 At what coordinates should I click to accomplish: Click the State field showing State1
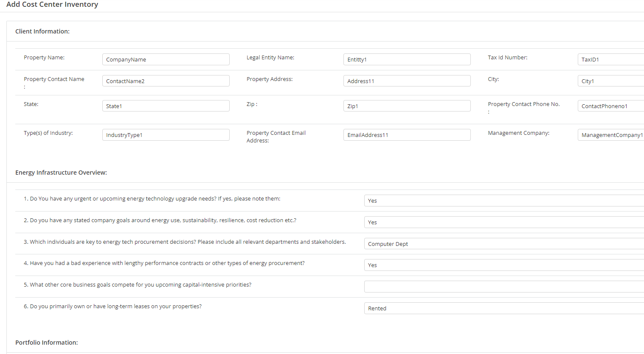[166, 106]
